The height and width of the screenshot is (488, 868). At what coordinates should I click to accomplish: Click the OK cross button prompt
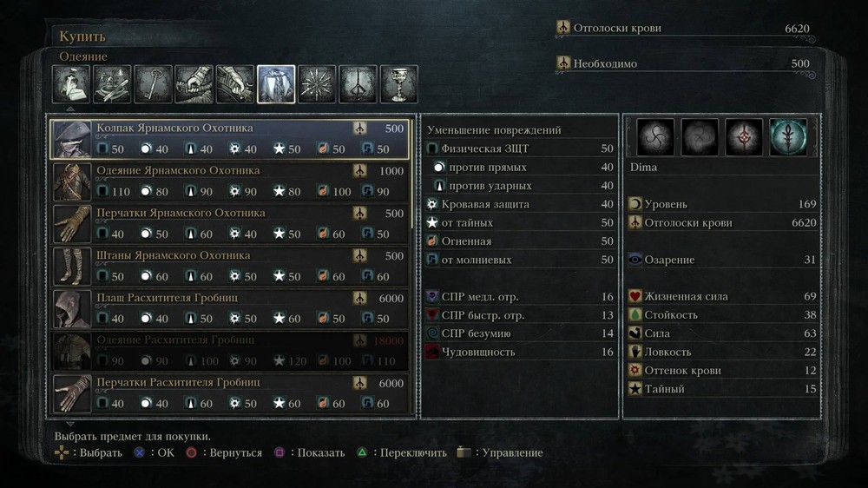tap(154, 452)
